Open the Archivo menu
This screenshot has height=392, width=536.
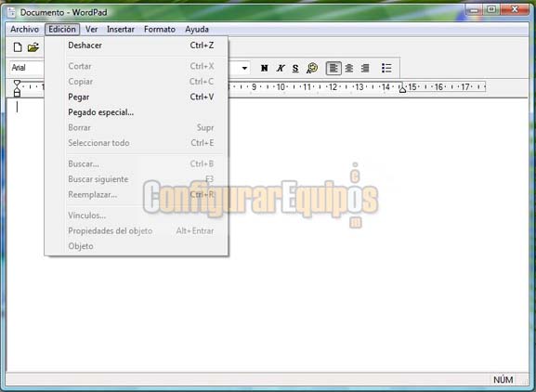coord(24,30)
